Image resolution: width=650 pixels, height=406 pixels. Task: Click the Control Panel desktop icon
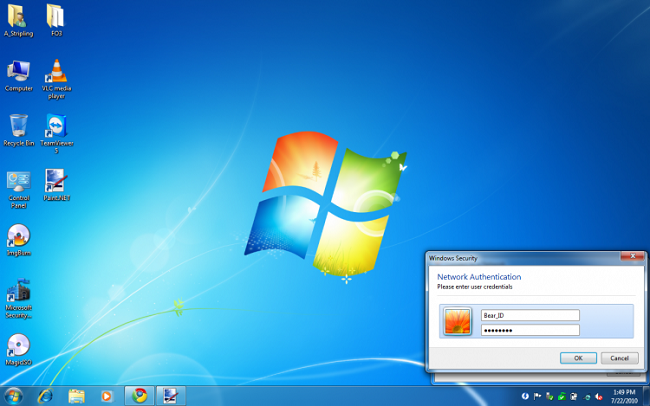[18, 182]
